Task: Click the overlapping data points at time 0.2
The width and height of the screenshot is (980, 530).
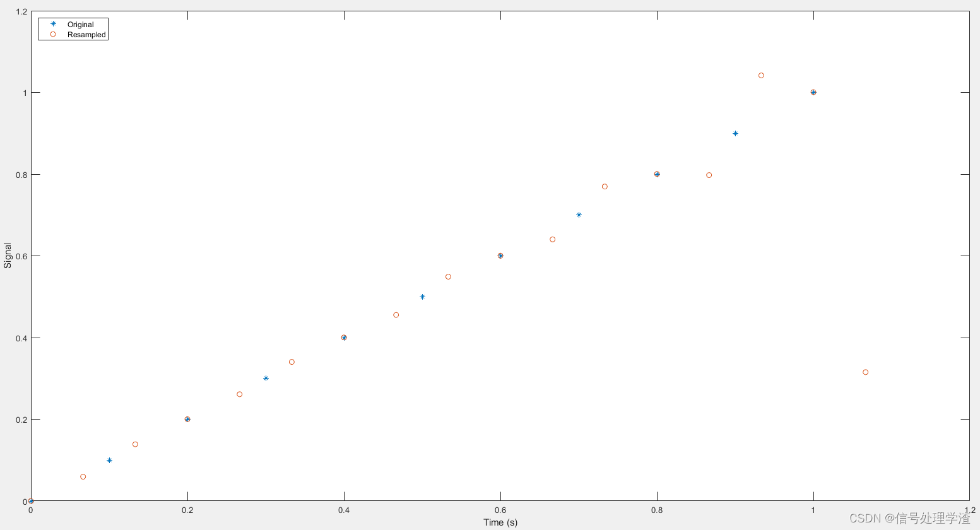Action: point(187,419)
